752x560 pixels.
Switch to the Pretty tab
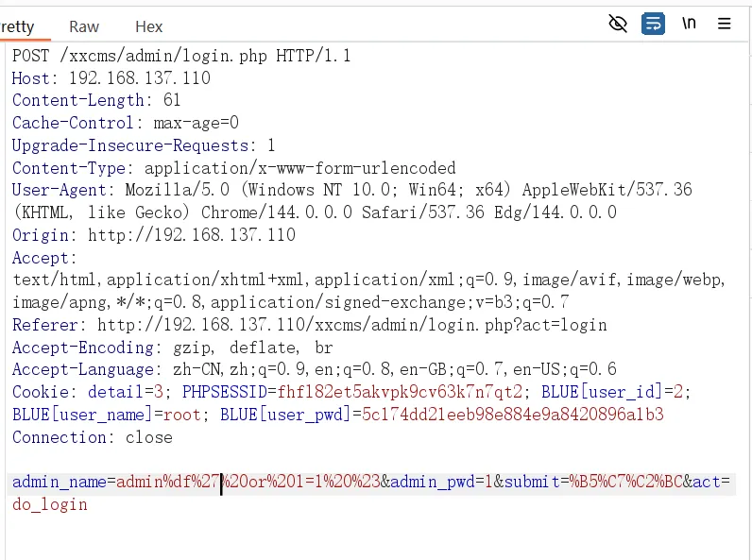(x=18, y=26)
